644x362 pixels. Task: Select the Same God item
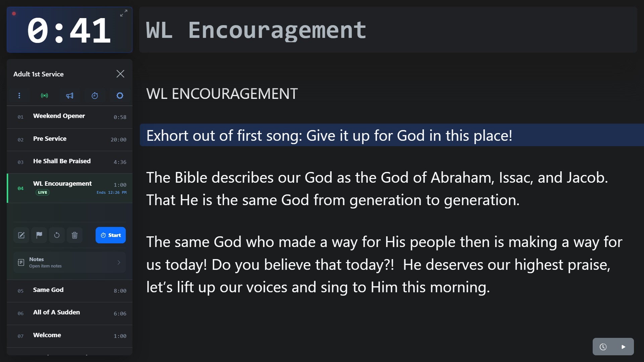coord(69,291)
